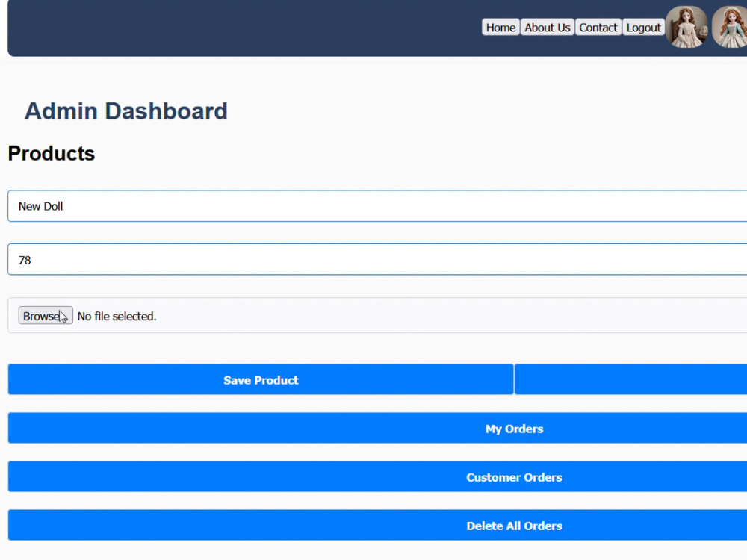Click the 'No file selected.' text

point(117,316)
